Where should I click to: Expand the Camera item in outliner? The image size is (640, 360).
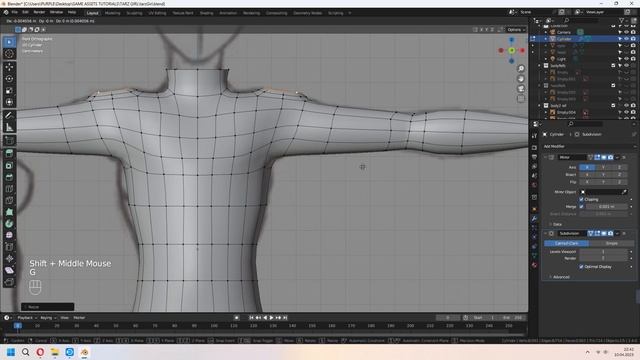546,32
